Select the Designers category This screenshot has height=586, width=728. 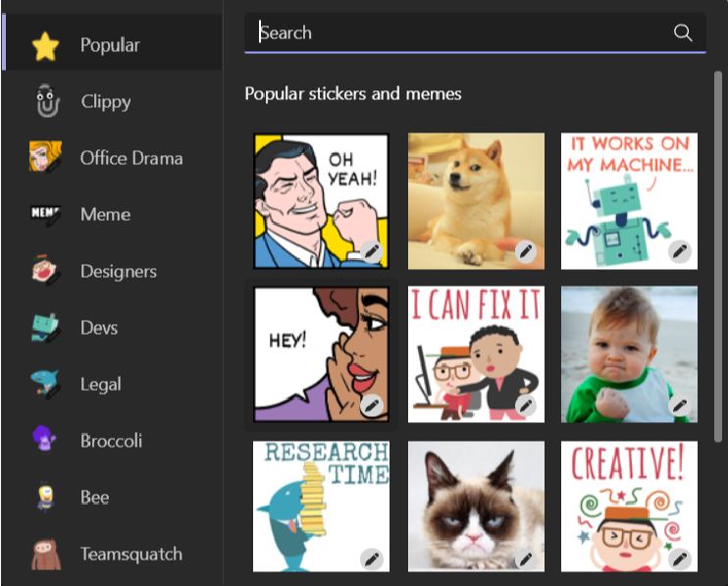113,271
